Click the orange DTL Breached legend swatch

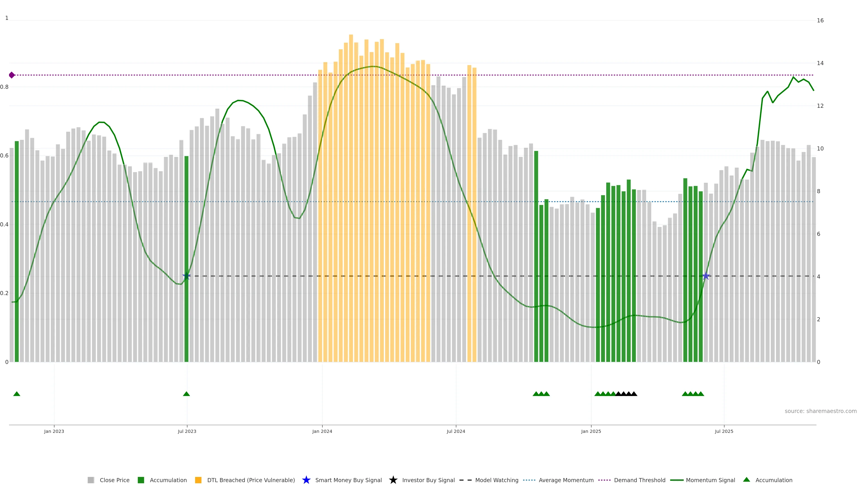[198, 480]
